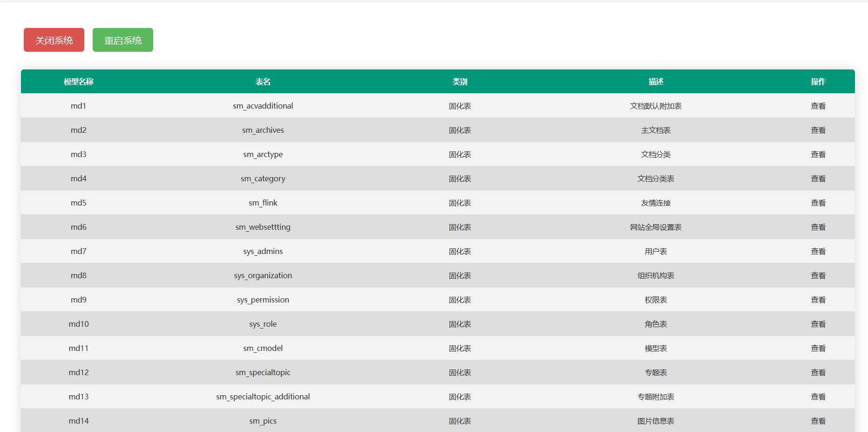View details of sm_archives table

pos(818,130)
